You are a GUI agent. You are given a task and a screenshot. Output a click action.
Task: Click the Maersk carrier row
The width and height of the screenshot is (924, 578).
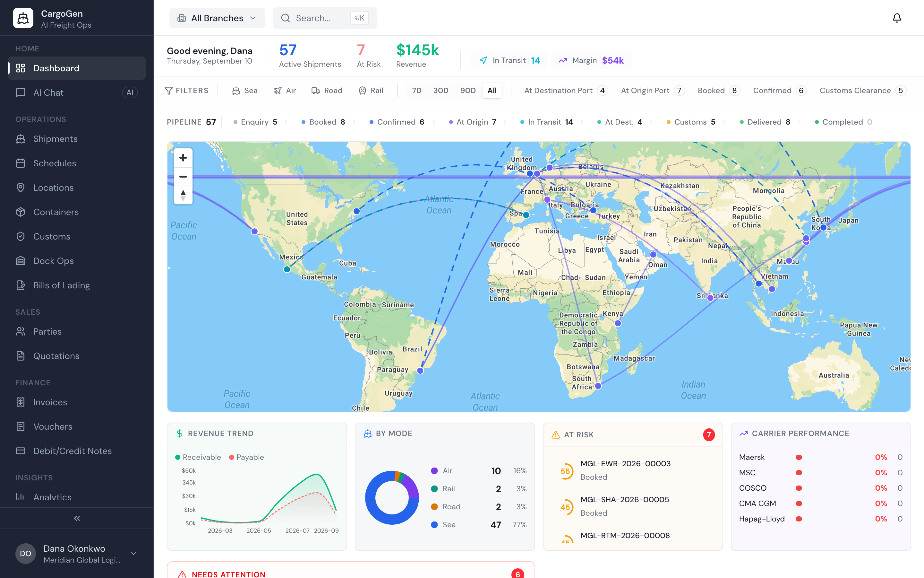[x=820, y=457]
